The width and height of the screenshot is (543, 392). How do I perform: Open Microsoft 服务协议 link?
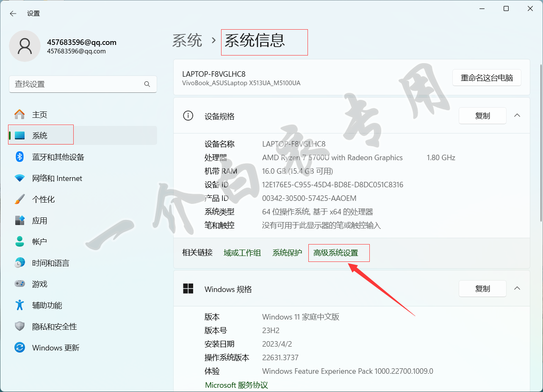pyautogui.click(x=236, y=385)
